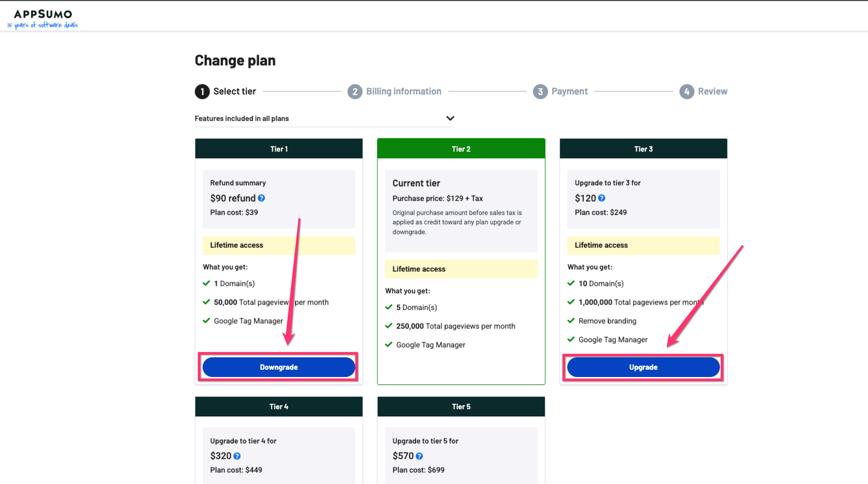Click the help icon beside $120 price
The height and width of the screenshot is (484, 868).
click(602, 198)
